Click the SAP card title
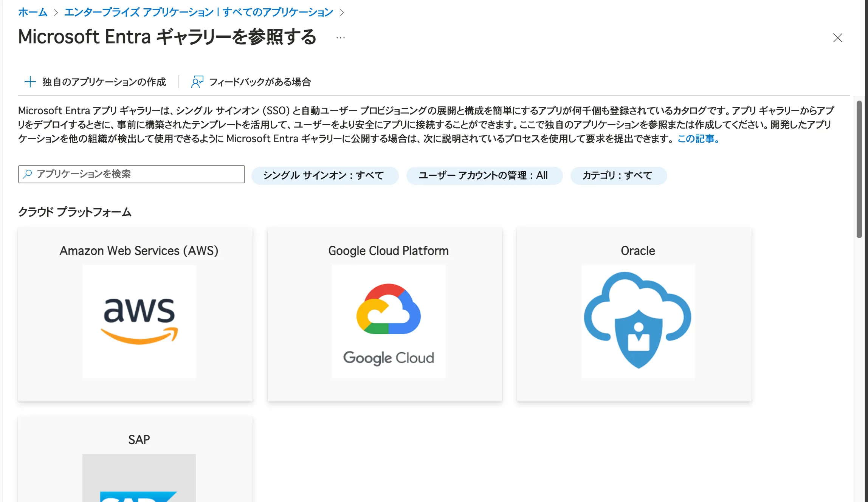868x502 pixels. pyautogui.click(x=139, y=440)
